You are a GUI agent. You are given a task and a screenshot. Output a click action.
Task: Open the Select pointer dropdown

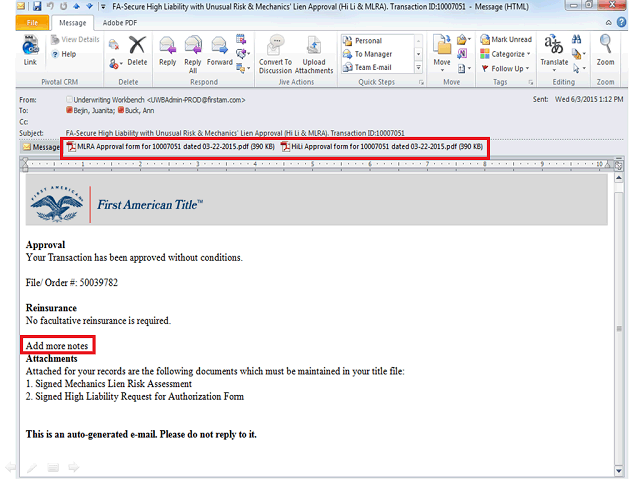pyautogui.click(x=579, y=68)
